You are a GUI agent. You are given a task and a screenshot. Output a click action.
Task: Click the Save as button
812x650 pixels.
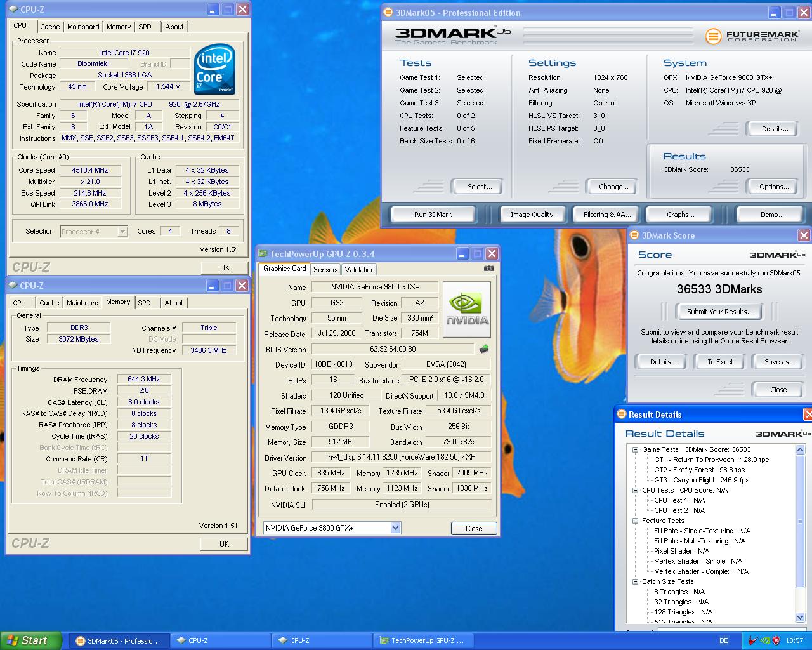pos(780,362)
